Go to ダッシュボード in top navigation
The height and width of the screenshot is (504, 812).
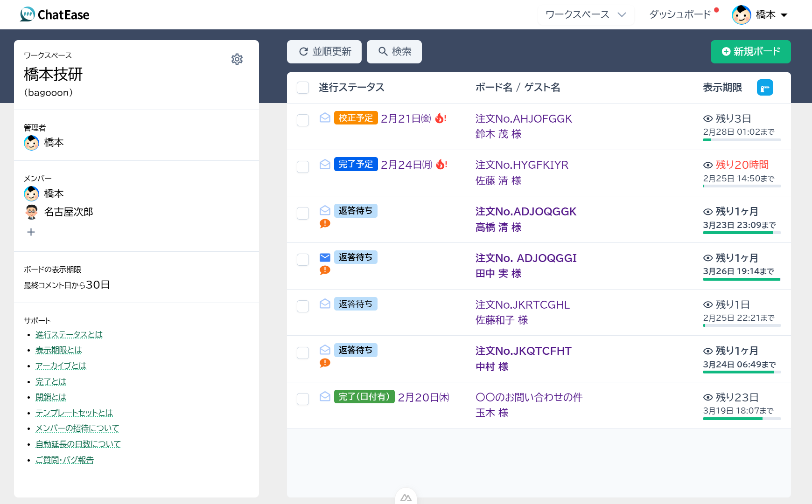coord(679,14)
